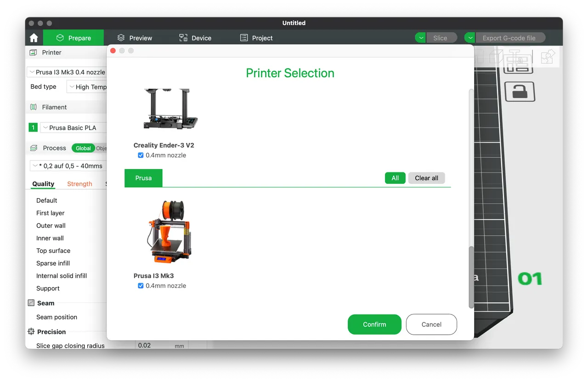Viewport: 588px width, 382px height.
Task: Click the cube primitive icon in the toolbar
Action: click(x=497, y=57)
